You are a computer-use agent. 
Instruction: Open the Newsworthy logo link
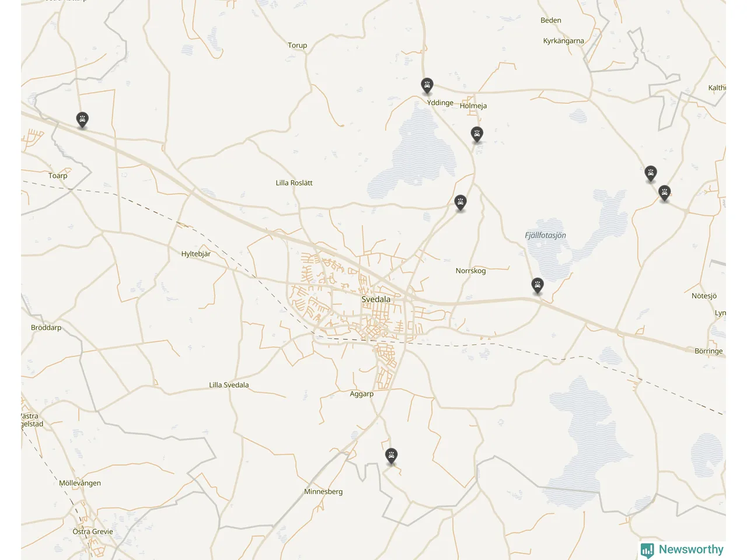point(682,549)
